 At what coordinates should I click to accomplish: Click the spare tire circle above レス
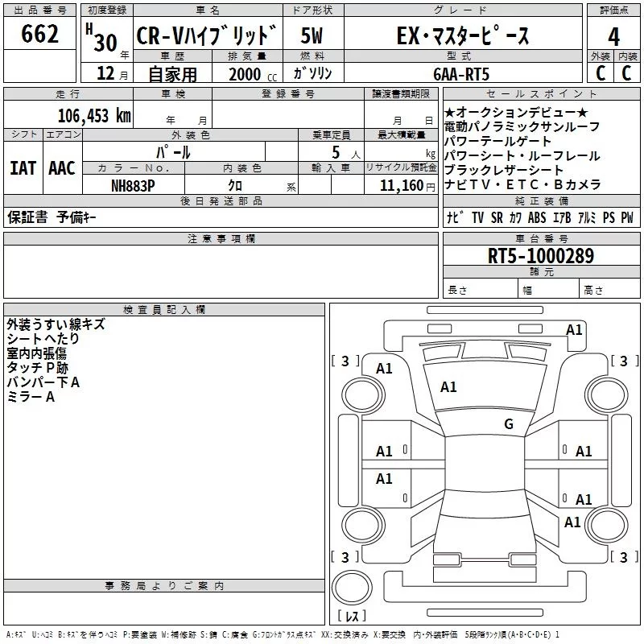(352, 587)
